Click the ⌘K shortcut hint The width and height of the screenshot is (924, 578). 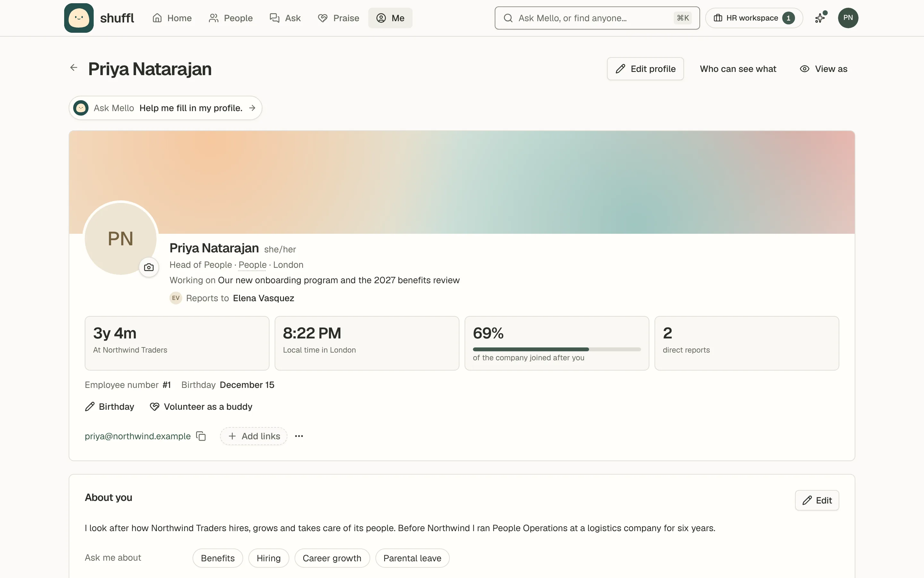tap(683, 18)
